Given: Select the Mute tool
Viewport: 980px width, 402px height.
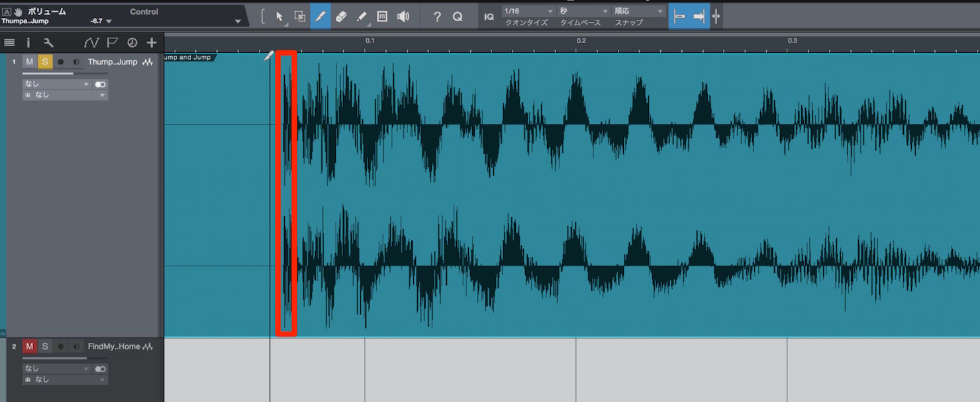Looking at the screenshot, I should click(x=382, y=17).
